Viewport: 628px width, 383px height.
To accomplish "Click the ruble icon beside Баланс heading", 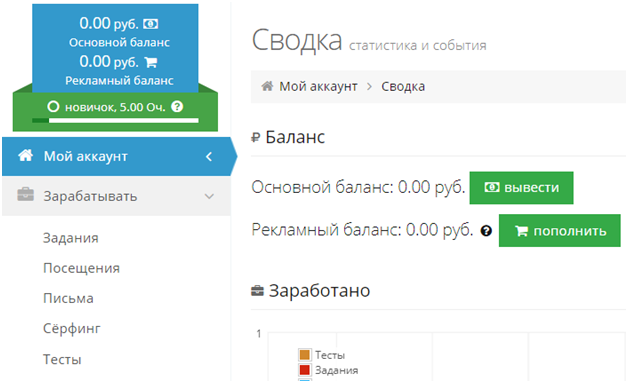I will (256, 138).
